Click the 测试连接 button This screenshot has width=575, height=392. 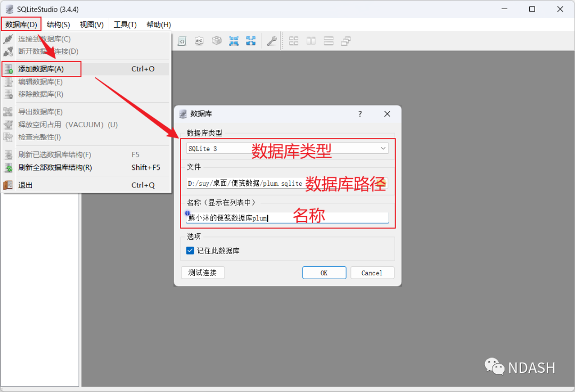[x=202, y=273]
